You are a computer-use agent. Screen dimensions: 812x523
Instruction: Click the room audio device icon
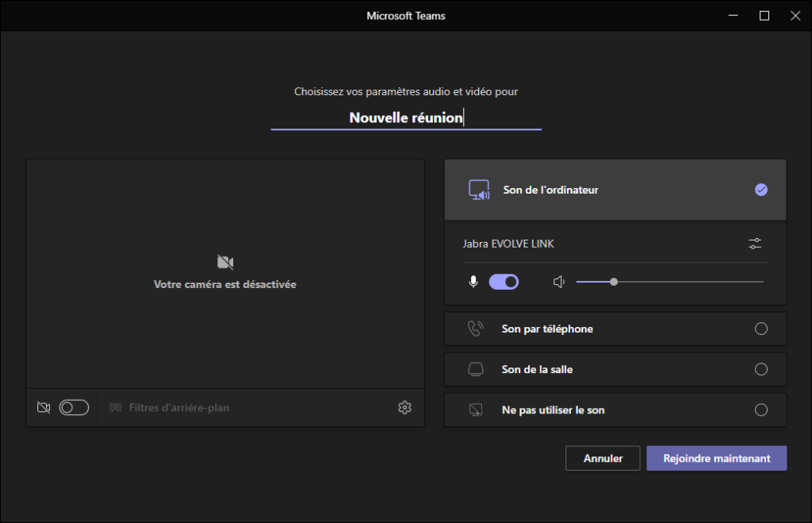pyautogui.click(x=476, y=369)
